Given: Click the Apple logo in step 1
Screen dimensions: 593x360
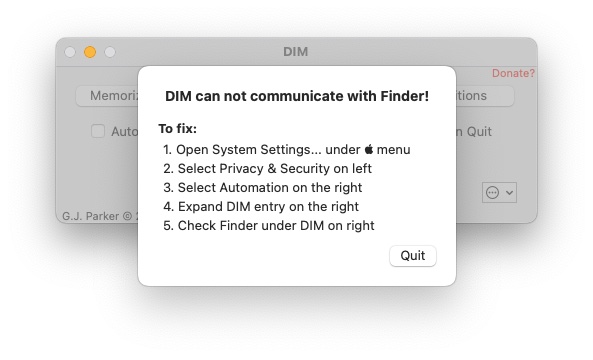Looking at the screenshot, I should (x=369, y=149).
